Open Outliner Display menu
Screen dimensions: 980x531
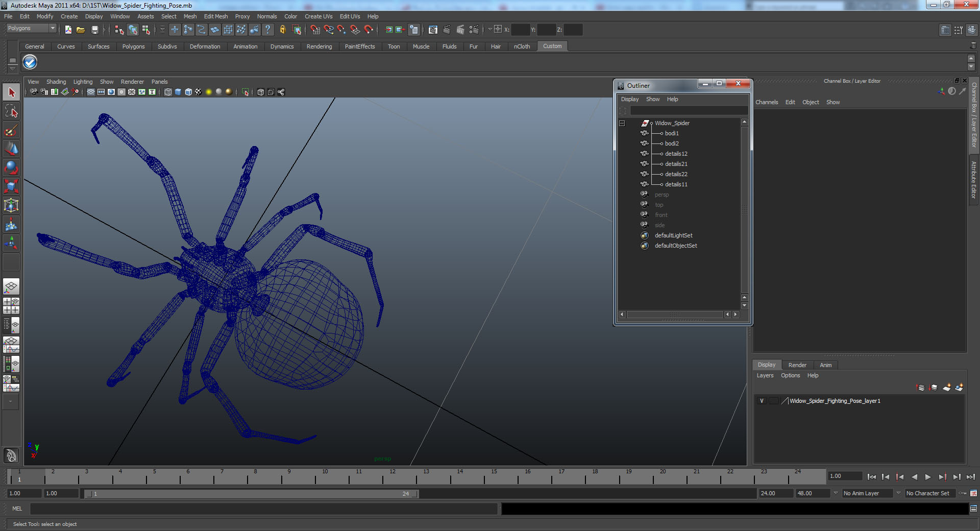click(x=629, y=99)
